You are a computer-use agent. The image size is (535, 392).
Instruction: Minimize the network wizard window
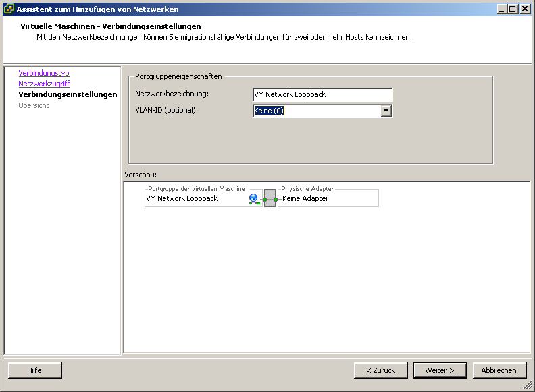tap(503, 9)
